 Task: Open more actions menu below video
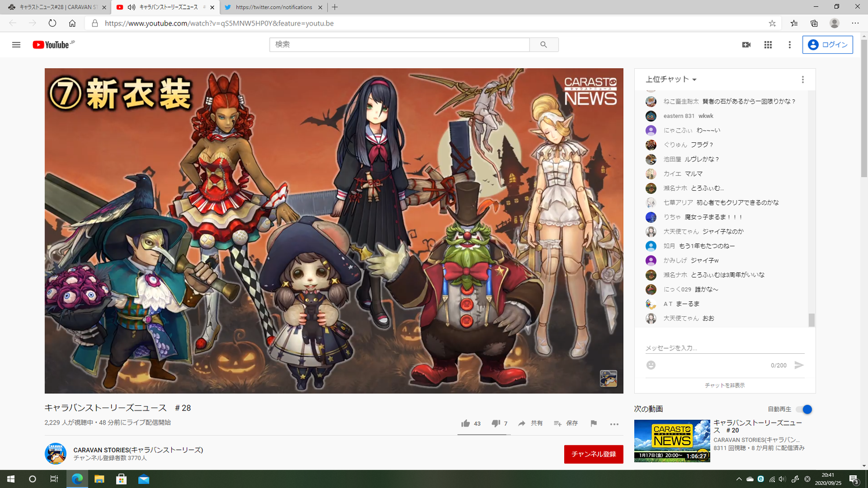click(614, 424)
